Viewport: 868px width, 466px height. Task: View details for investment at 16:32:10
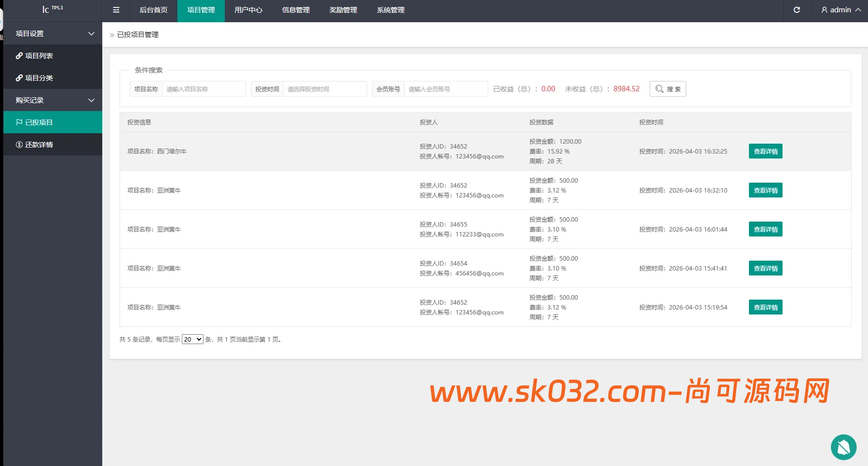(765, 190)
